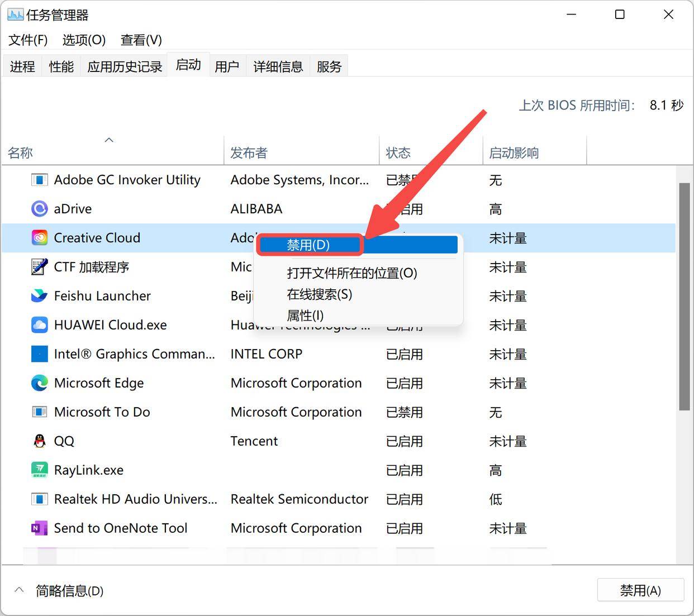Screen dimensions: 694x616
Task: Click 高 impact in RayLink.exe row
Action: pos(496,470)
